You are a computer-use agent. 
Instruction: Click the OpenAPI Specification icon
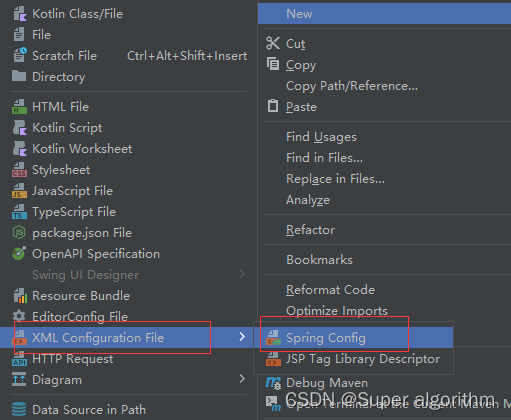tap(19, 253)
